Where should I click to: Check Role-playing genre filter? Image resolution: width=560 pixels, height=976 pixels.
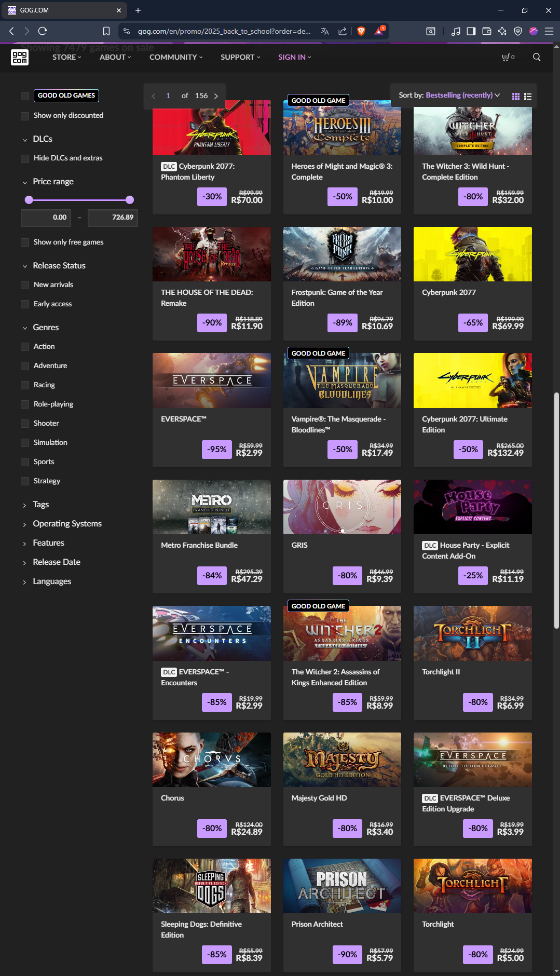tap(25, 404)
